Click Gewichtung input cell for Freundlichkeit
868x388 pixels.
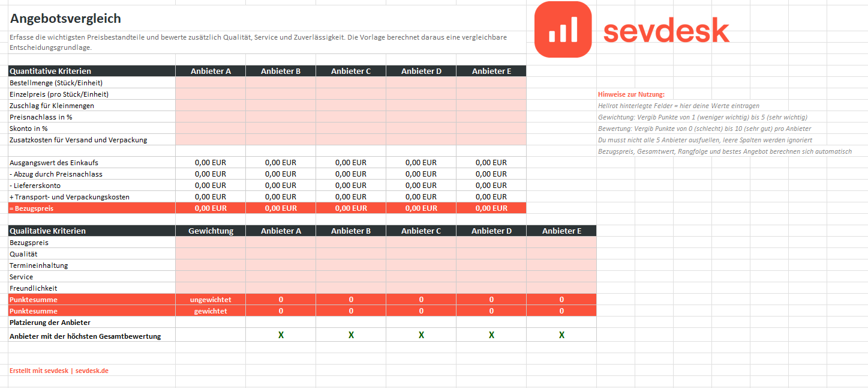point(211,288)
